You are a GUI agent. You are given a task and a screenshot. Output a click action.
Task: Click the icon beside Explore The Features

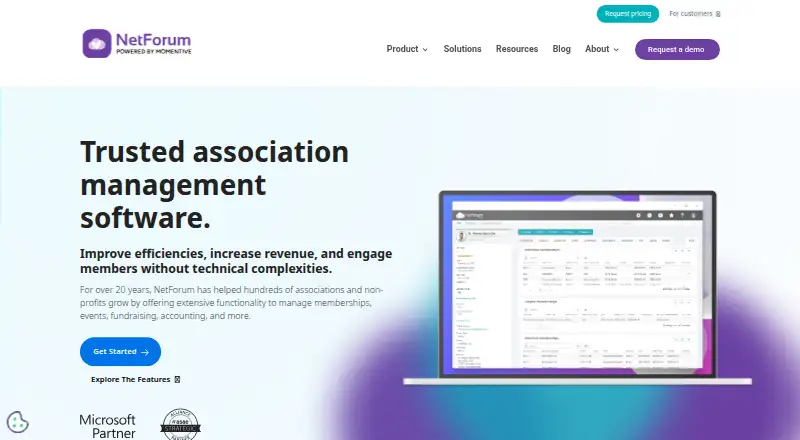click(x=177, y=379)
